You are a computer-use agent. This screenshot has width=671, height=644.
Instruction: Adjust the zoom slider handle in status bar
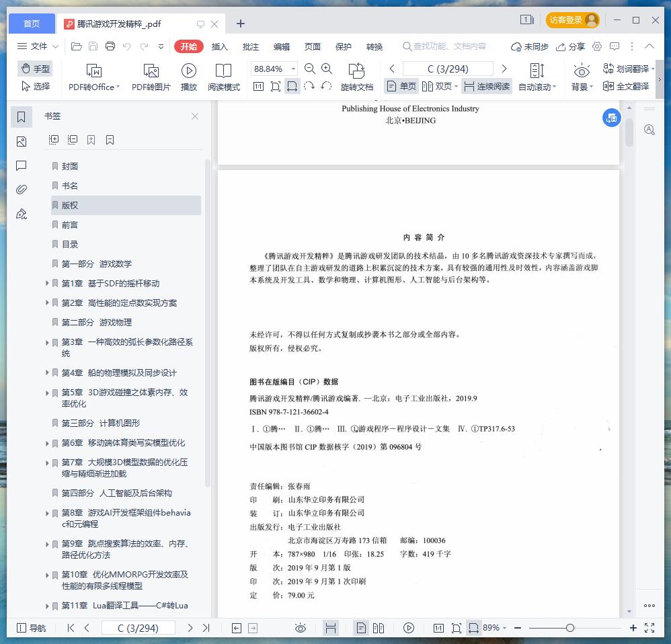coord(570,628)
